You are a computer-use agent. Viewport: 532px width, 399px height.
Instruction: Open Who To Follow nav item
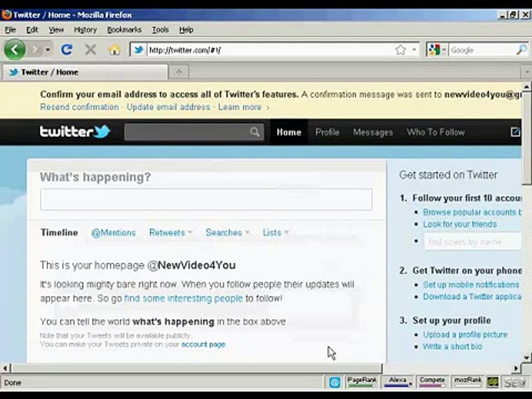tap(436, 132)
